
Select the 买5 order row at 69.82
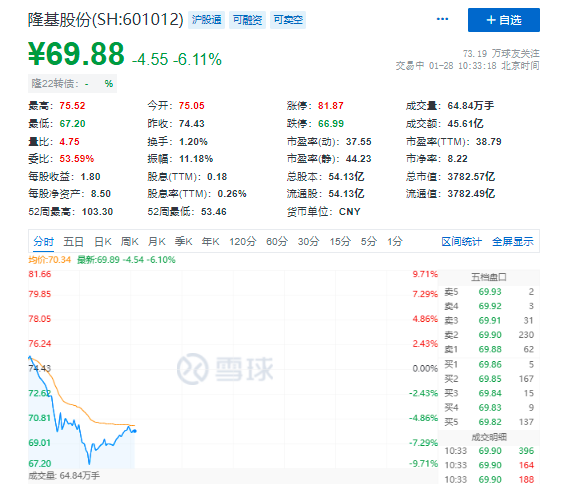tap(489, 422)
